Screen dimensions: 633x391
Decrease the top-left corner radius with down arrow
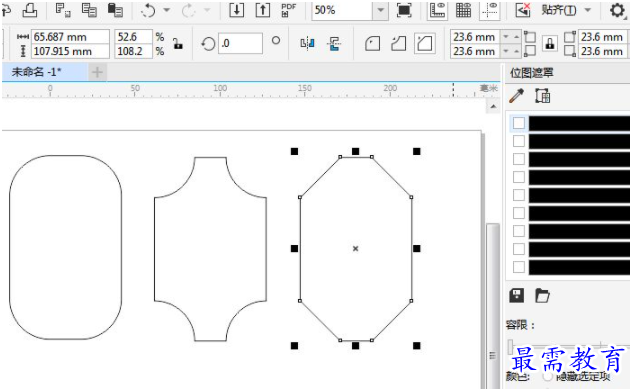[506, 37]
